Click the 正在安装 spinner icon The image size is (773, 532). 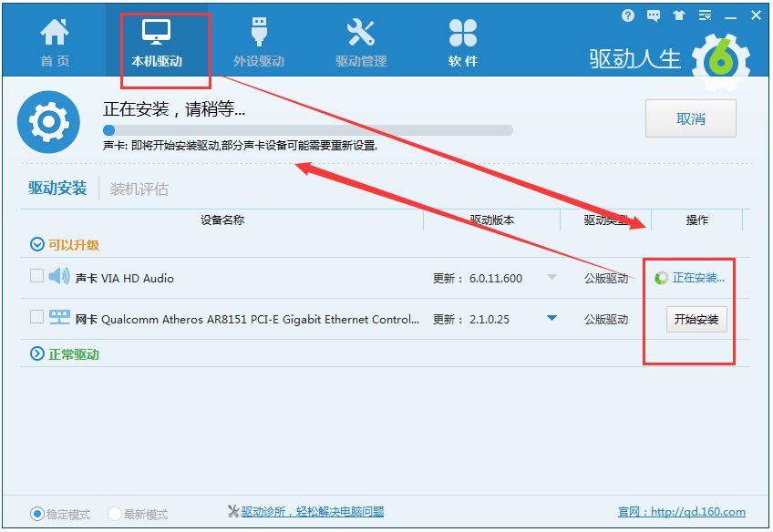[x=661, y=278]
